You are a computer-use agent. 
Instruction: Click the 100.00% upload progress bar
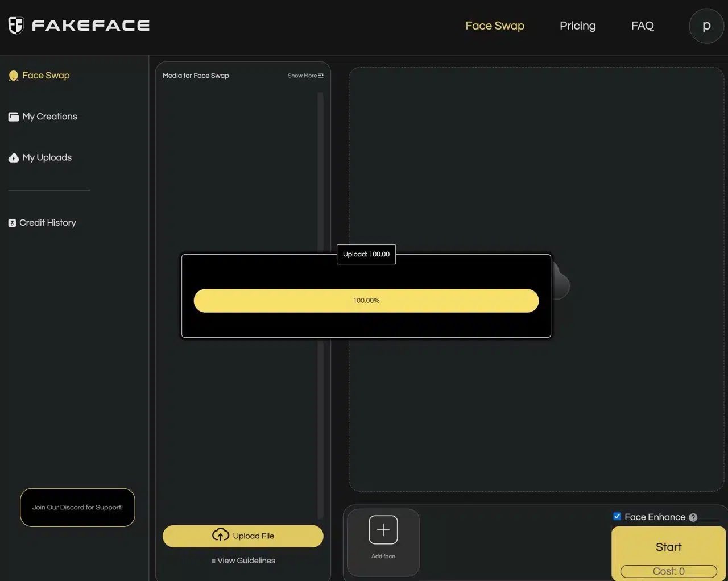[x=366, y=301]
